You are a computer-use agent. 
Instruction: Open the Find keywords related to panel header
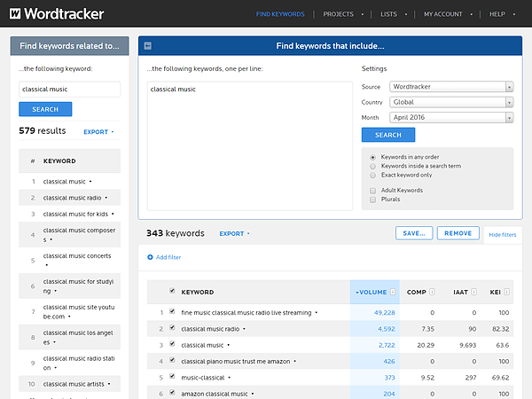(69, 46)
